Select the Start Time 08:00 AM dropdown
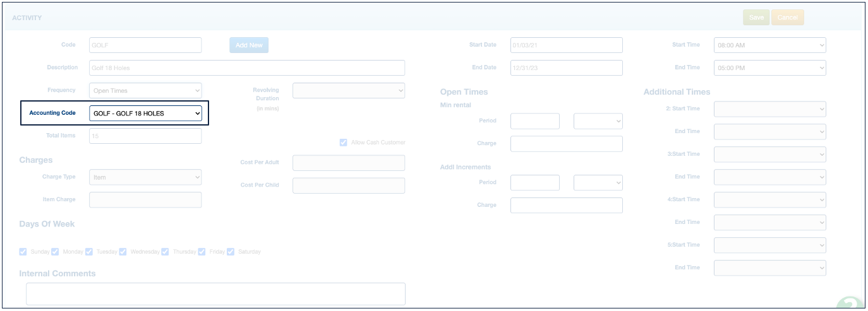 coord(769,45)
